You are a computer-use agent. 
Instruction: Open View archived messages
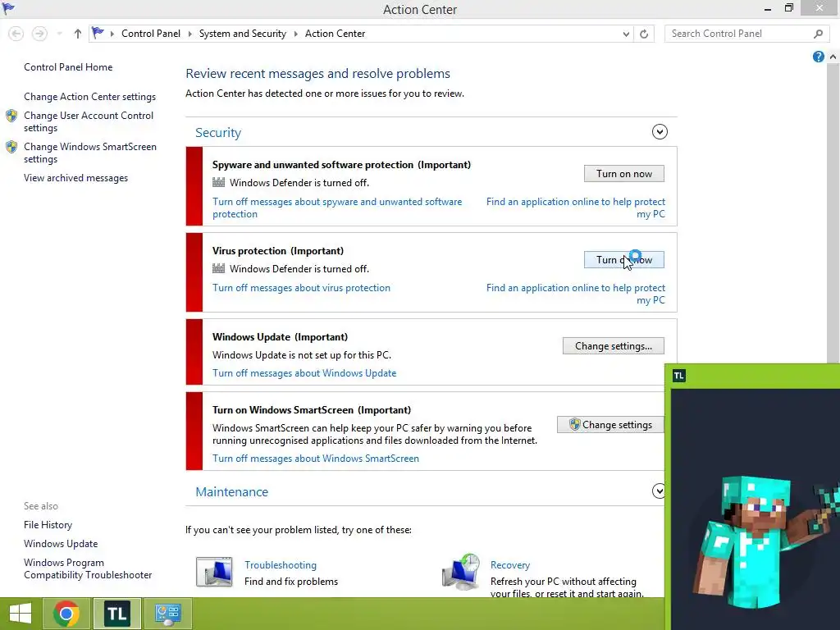(75, 178)
